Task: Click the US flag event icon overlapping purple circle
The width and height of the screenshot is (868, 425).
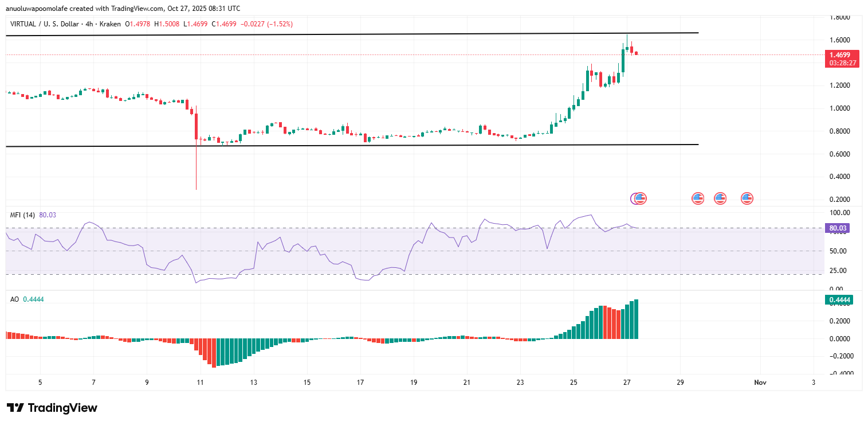Action: [641, 198]
